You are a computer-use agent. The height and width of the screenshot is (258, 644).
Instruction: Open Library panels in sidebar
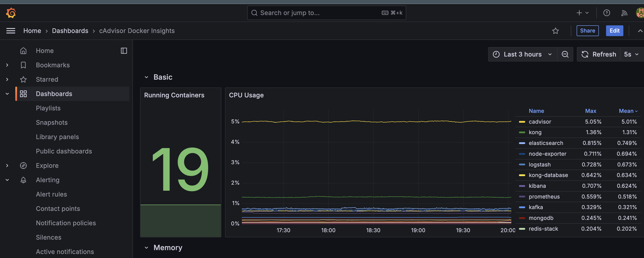[57, 137]
